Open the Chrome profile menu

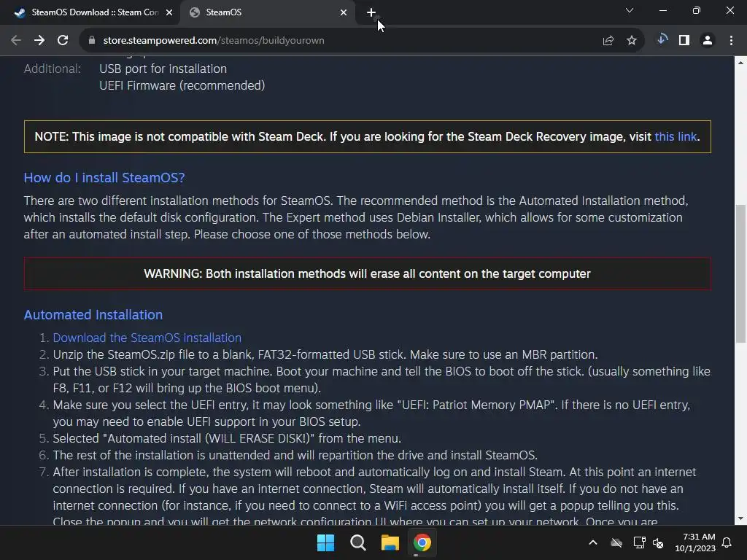tap(708, 41)
